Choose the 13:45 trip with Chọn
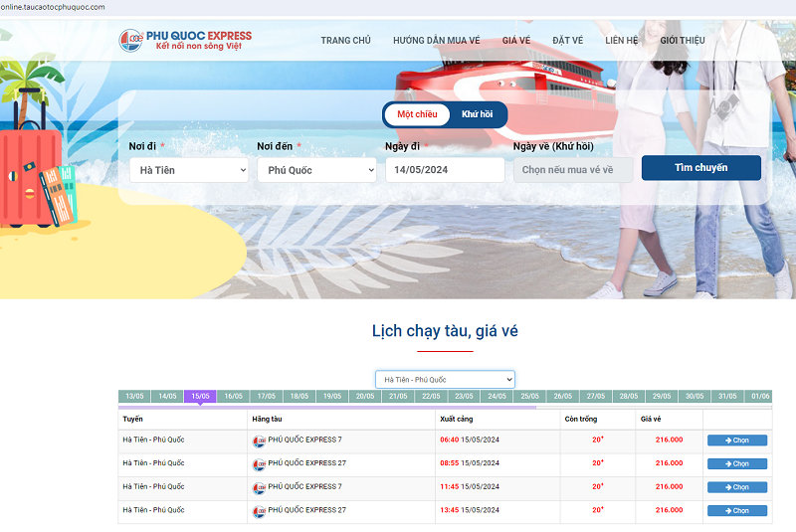The image size is (796, 532). (x=737, y=511)
